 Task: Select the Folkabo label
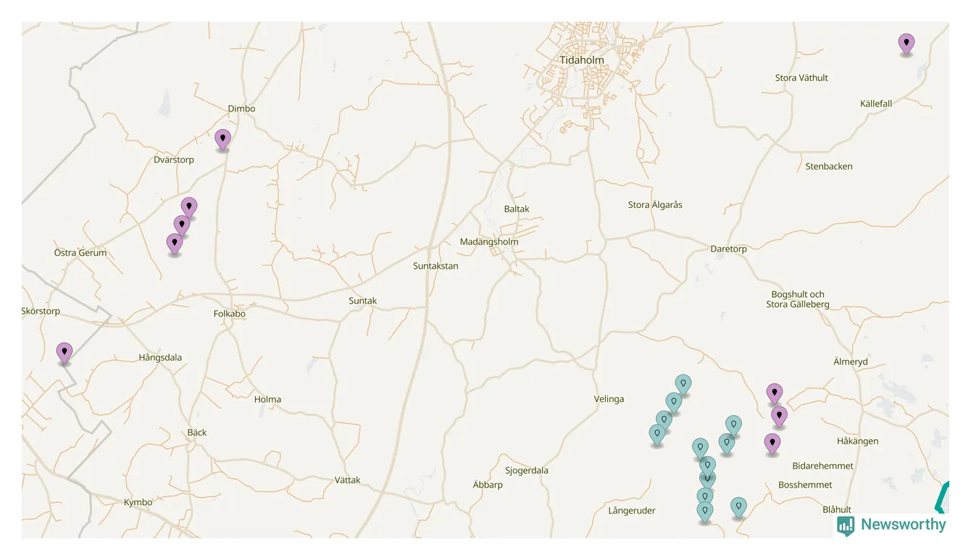point(230,314)
